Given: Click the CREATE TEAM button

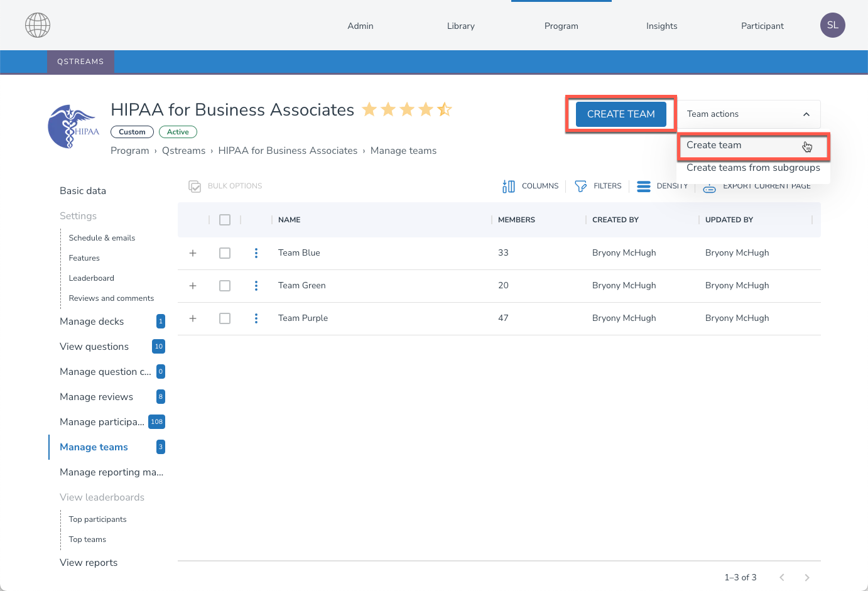Looking at the screenshot, I should click(x=621, y=114).
